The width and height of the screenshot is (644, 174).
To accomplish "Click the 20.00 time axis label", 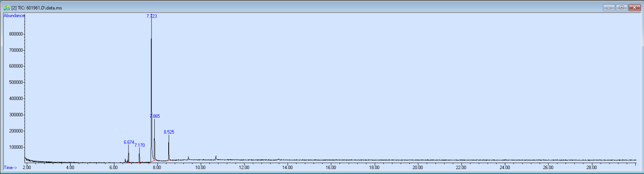I will click(418, 167).
